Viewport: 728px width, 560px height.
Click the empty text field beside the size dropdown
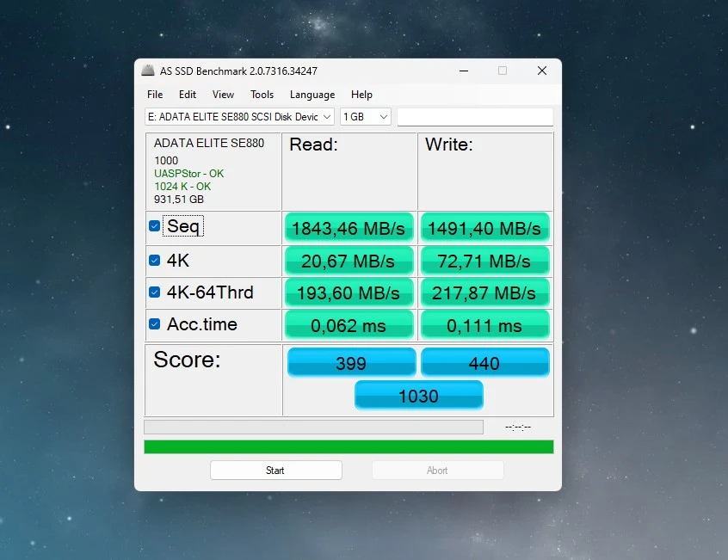coord(474,116)
